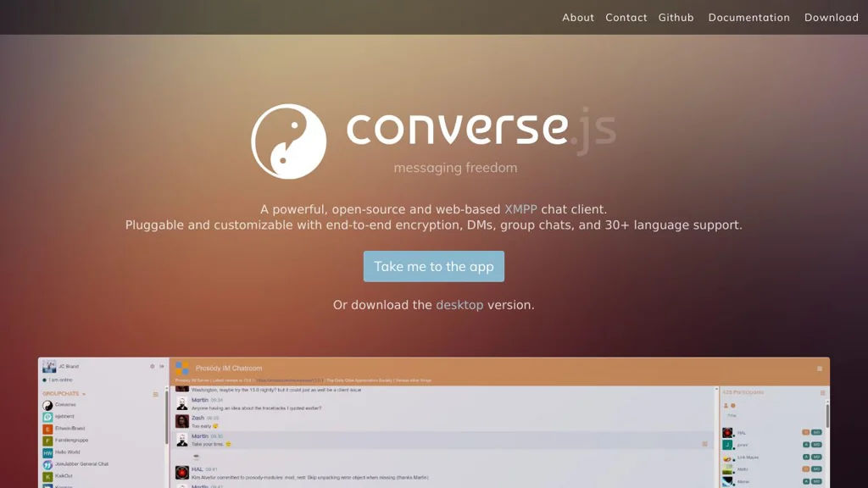This screenshot has width=868, height=488.
Task: Open the Converse yin-yang groupchat avatar
Action: point(47,405)
